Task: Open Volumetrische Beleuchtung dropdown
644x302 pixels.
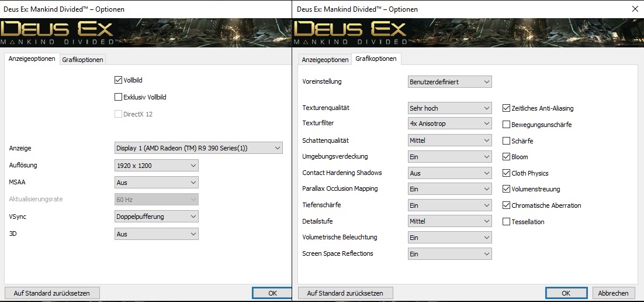Action: pyautogui.click(x=449, y=238)
